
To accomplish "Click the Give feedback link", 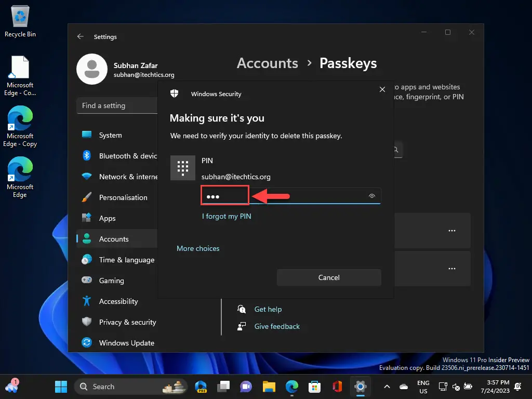I will [x=277, y=326].
